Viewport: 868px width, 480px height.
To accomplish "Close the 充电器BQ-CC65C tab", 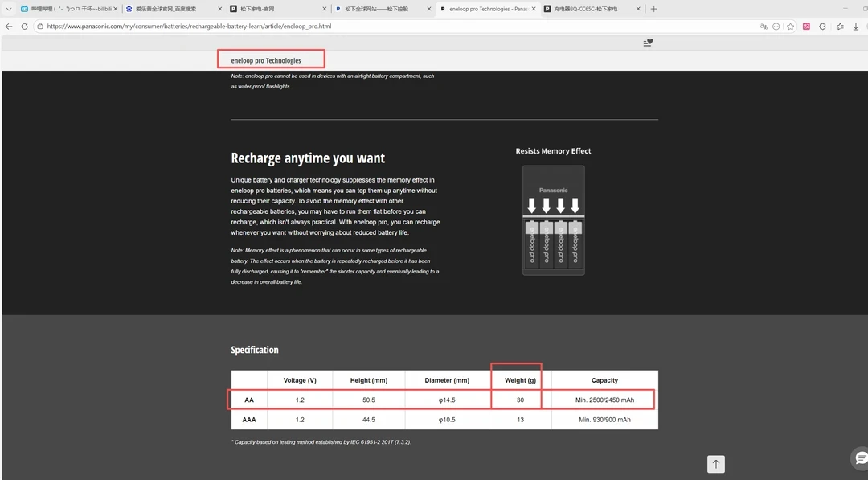I will tap(638, 9).
